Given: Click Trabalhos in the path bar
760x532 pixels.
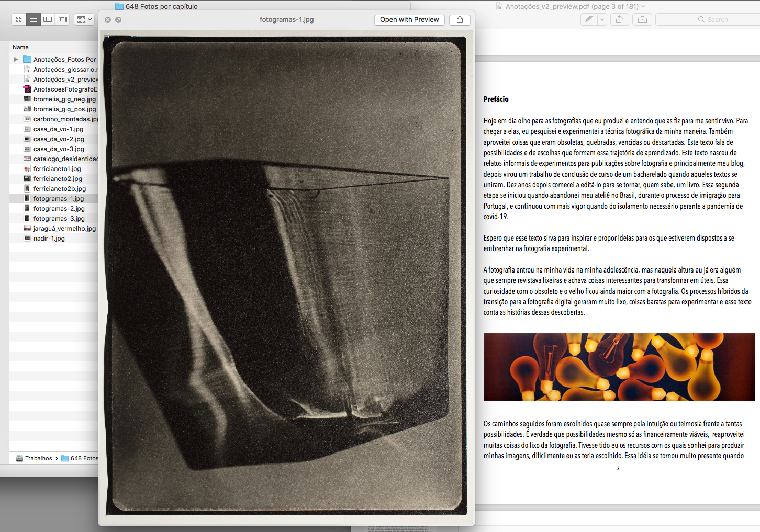Looking at the screenshot, I should click(x=38, y=458).
